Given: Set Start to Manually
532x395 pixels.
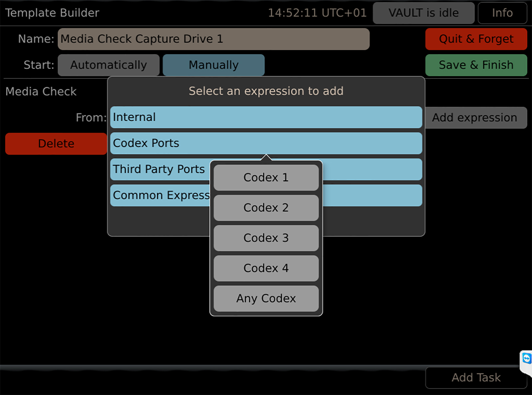Looking at the screenshot, I should [213, 65].
